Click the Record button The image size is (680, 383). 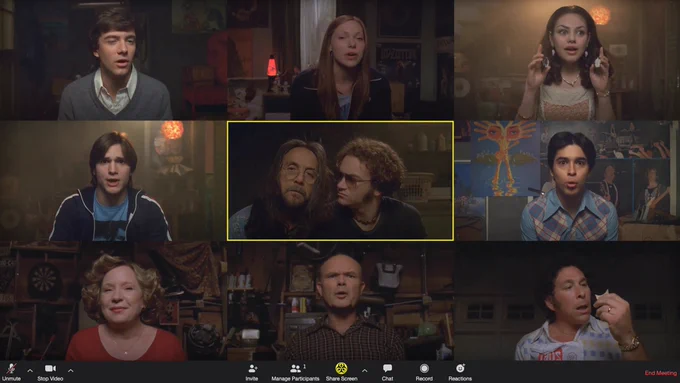(424, 372)
